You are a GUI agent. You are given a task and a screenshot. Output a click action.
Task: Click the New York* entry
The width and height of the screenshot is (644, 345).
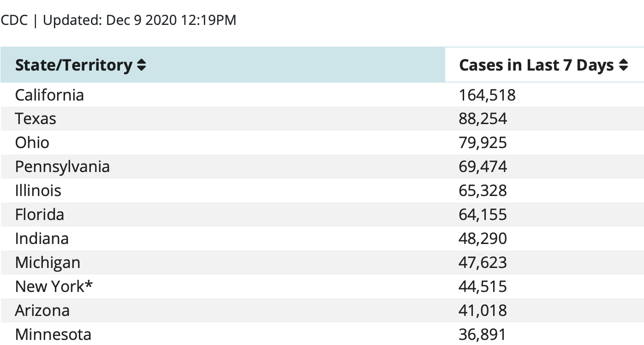(x=54, y=286)
